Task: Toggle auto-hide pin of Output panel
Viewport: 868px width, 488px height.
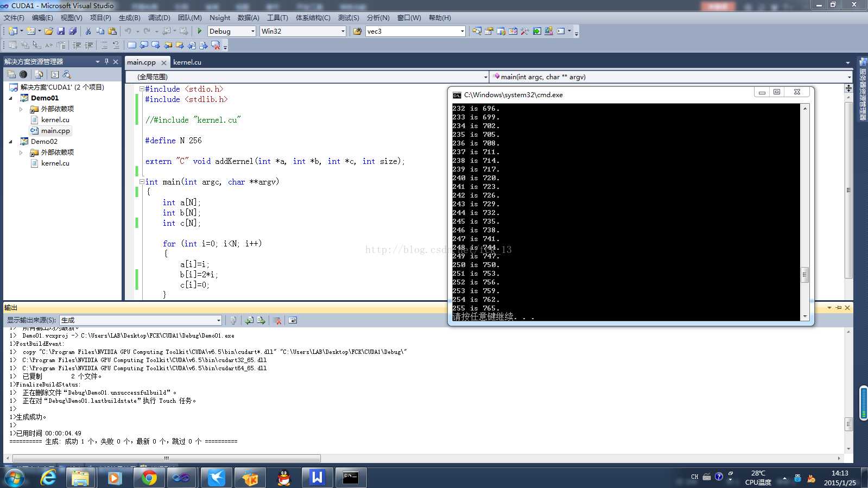Action: point(838,308)
